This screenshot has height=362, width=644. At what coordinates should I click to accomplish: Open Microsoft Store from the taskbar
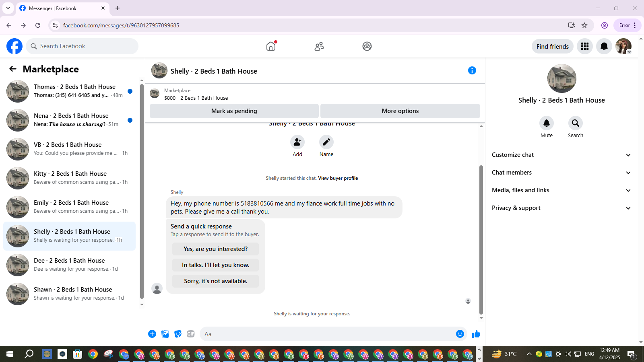78,354
